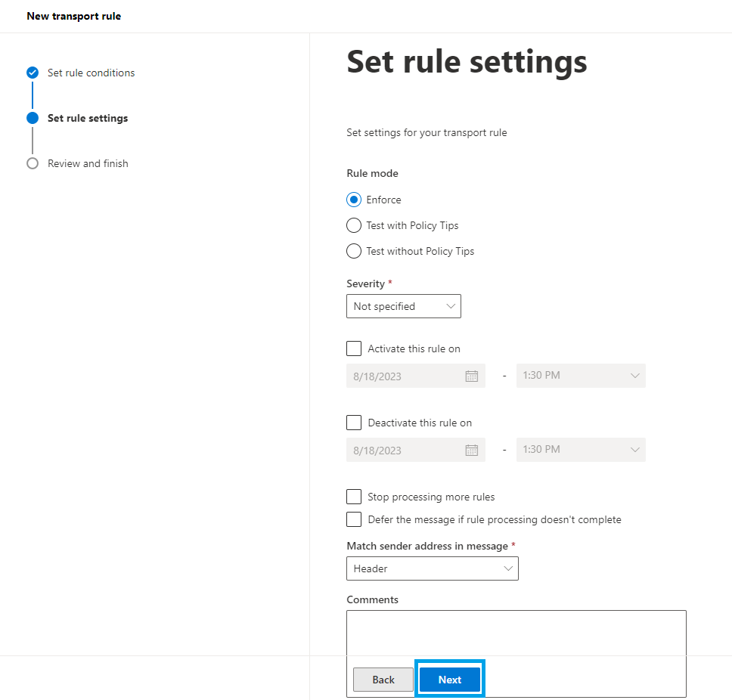
Task: Expand the deactivation time 1:30 PM dropdown
Action: click(581, 450)
